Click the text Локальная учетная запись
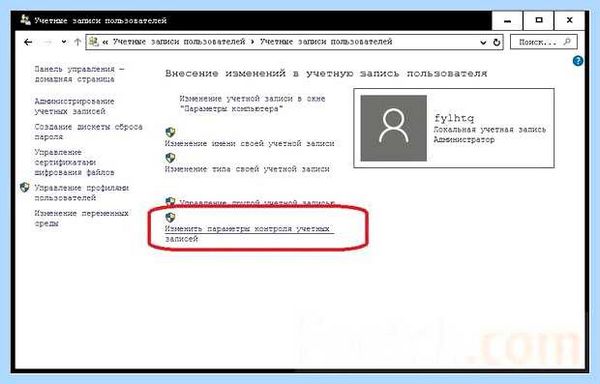The image size is (600, 384). click(490, 130)
